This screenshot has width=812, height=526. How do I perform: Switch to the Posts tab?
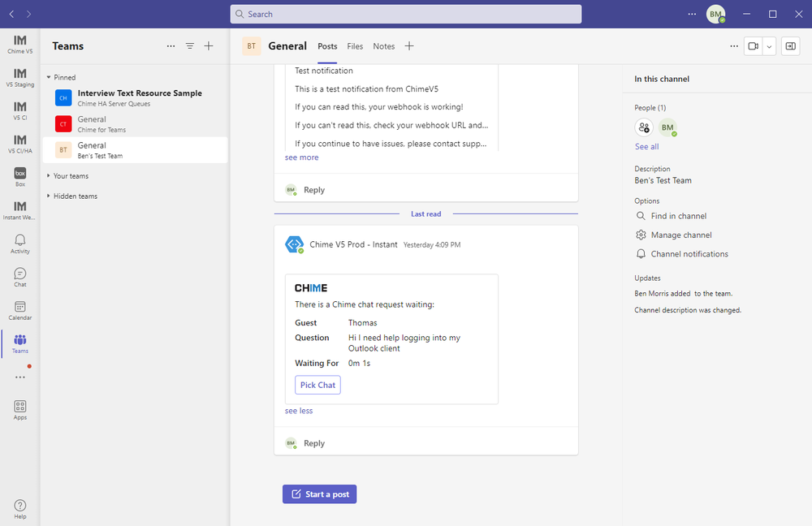pos(327,46)
